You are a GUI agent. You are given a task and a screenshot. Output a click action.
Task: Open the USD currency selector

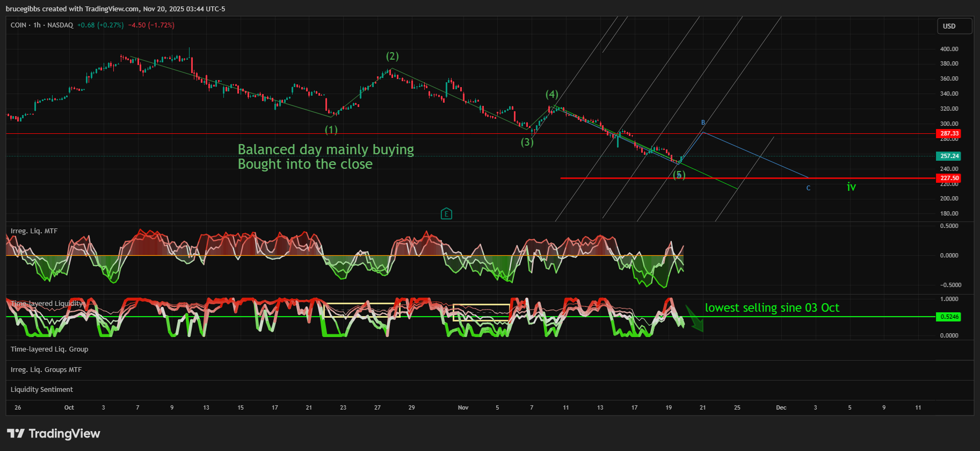tap(954, 26)
